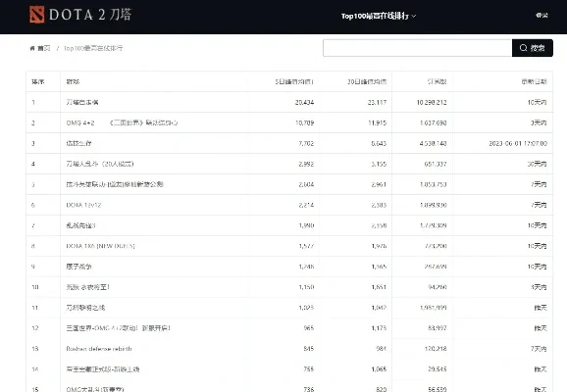This screenshot has height=392, width=567.
Task: Click the 29,545 subscriptions cell
Action: 438,369
